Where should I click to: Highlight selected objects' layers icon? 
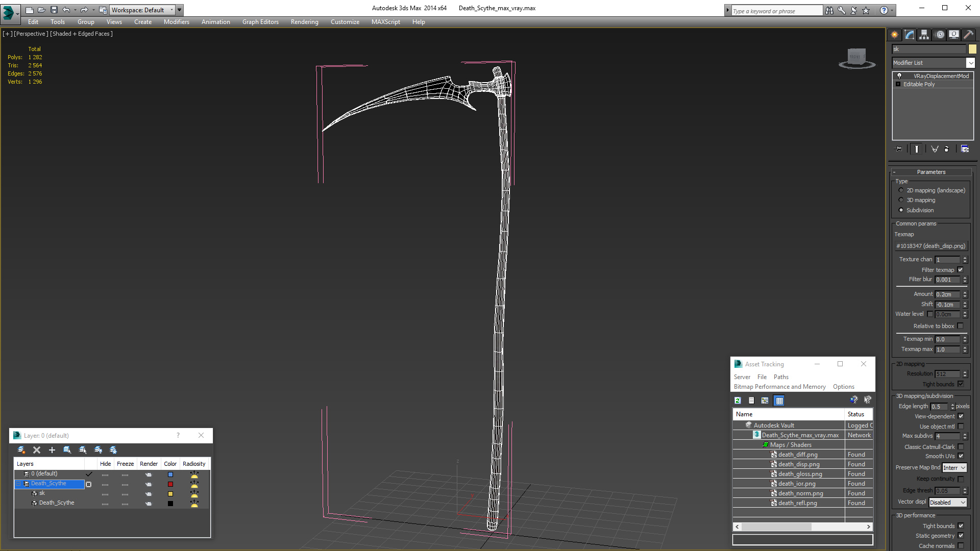(x=83, y=449)
